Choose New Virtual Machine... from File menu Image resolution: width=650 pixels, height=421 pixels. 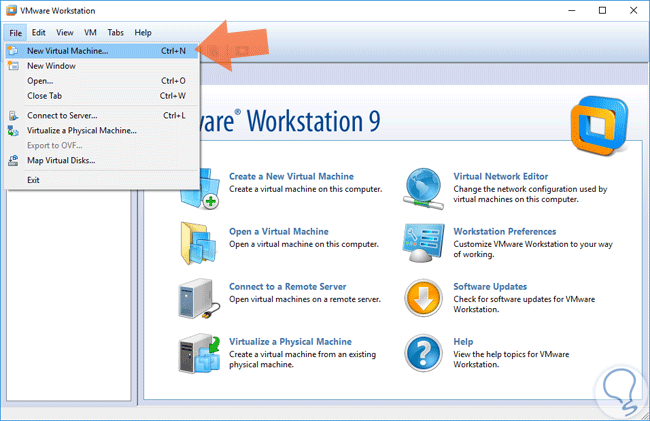click(x=102, y=51)
